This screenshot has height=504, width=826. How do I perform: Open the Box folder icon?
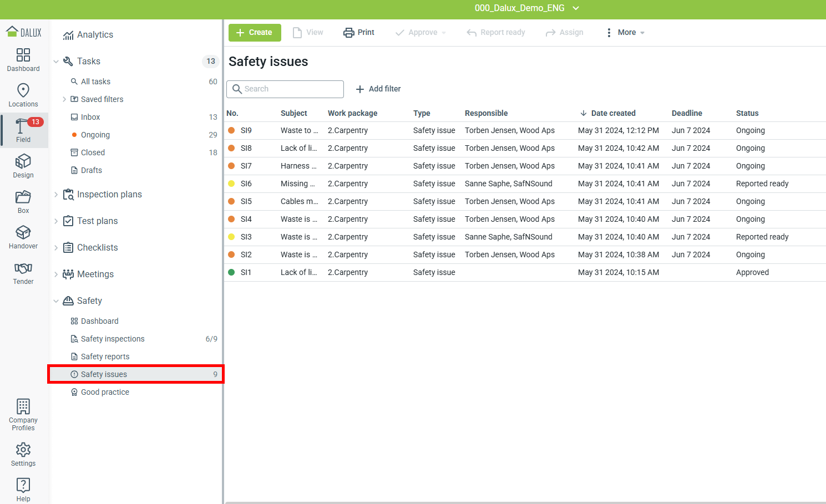[23, 197]
